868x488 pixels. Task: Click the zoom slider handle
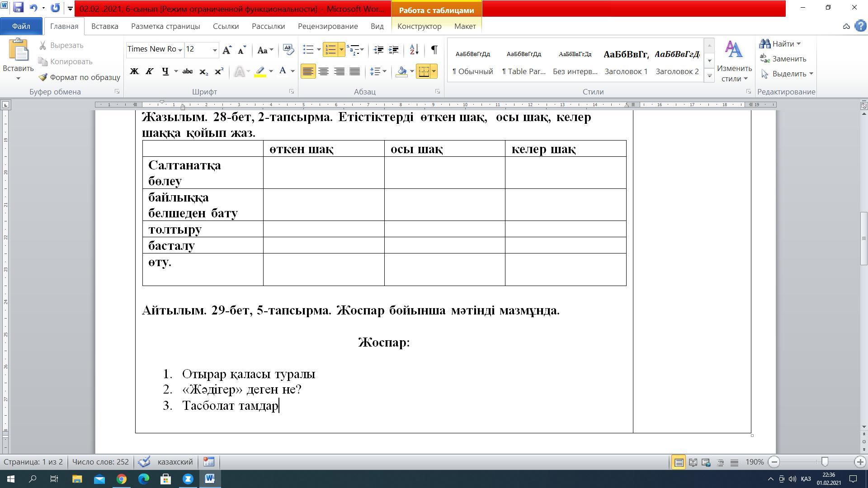point(825,462)
